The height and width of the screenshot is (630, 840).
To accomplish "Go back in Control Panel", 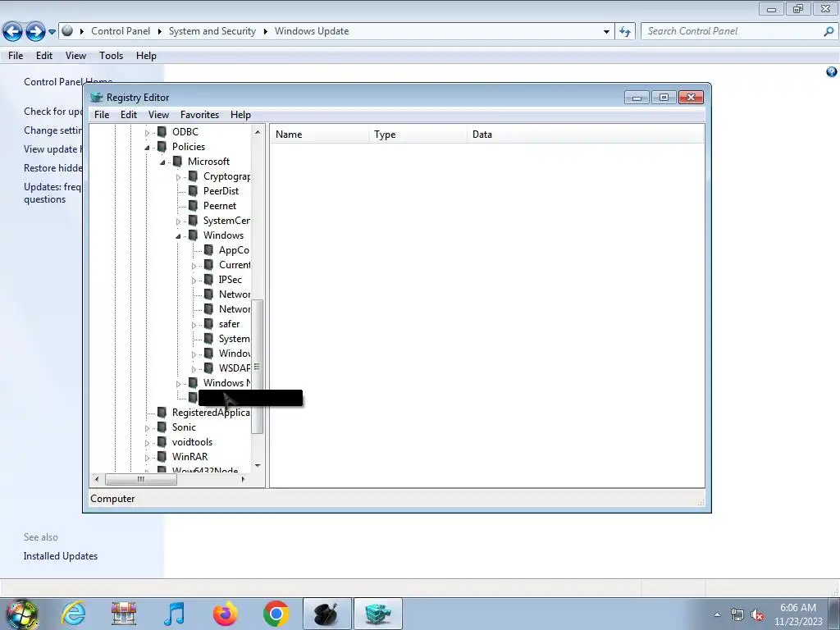I will [13, 32].
